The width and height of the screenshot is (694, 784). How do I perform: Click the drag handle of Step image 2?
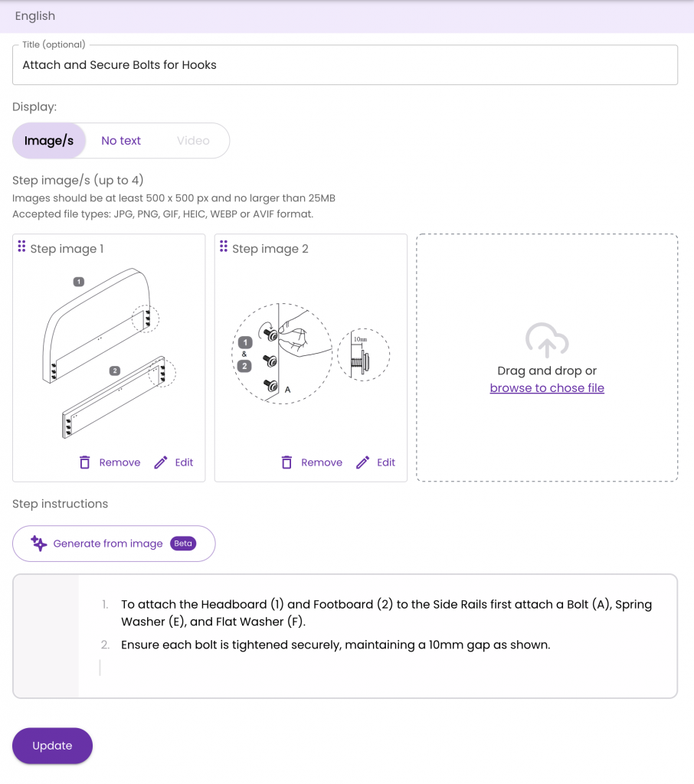click(x=224, y=246)
